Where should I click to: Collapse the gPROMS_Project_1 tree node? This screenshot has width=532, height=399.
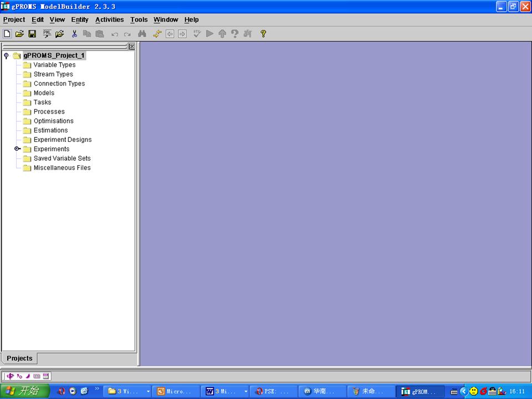(x=6, y=55)
